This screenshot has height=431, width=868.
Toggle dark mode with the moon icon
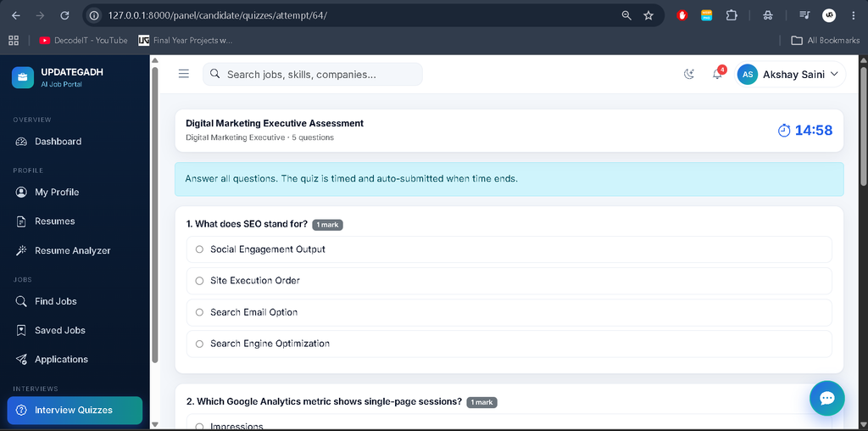(x=689, y=74)
